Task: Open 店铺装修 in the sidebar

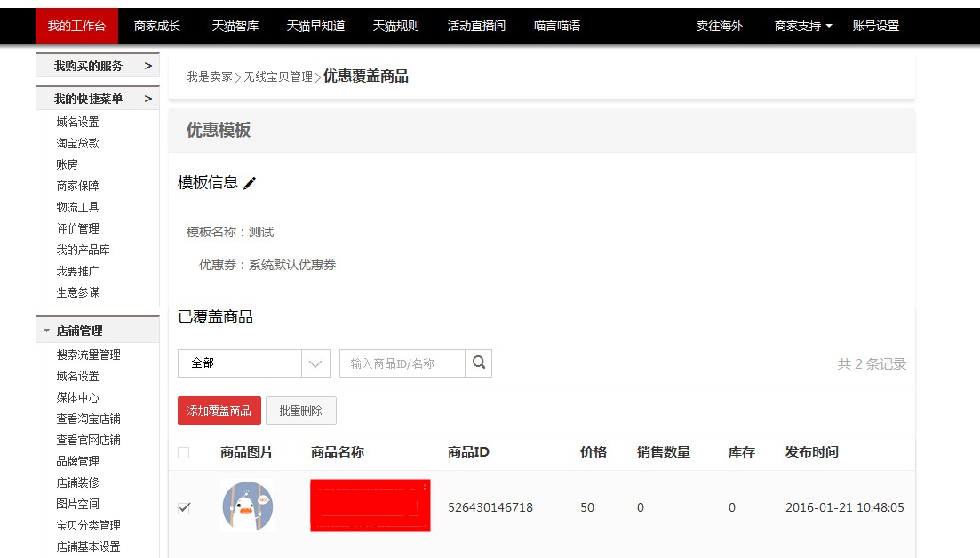Action: (x=77, y=482)
